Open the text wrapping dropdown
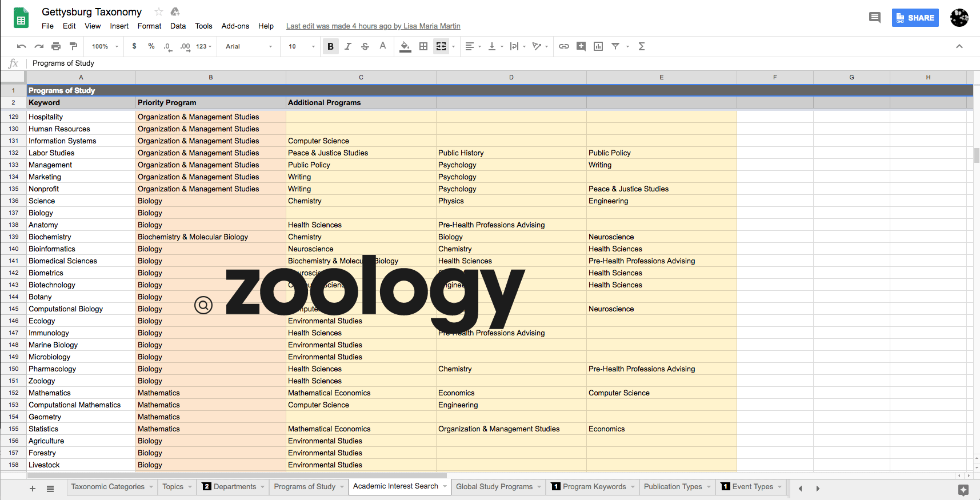The height and width of the screenshot is (500, 980). [518, 46]
